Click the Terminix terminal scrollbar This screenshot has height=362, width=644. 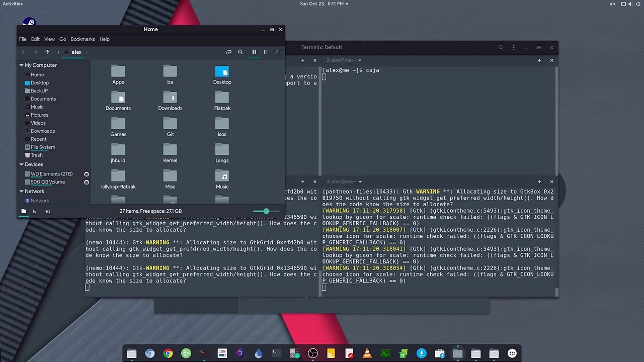[556, 292]
